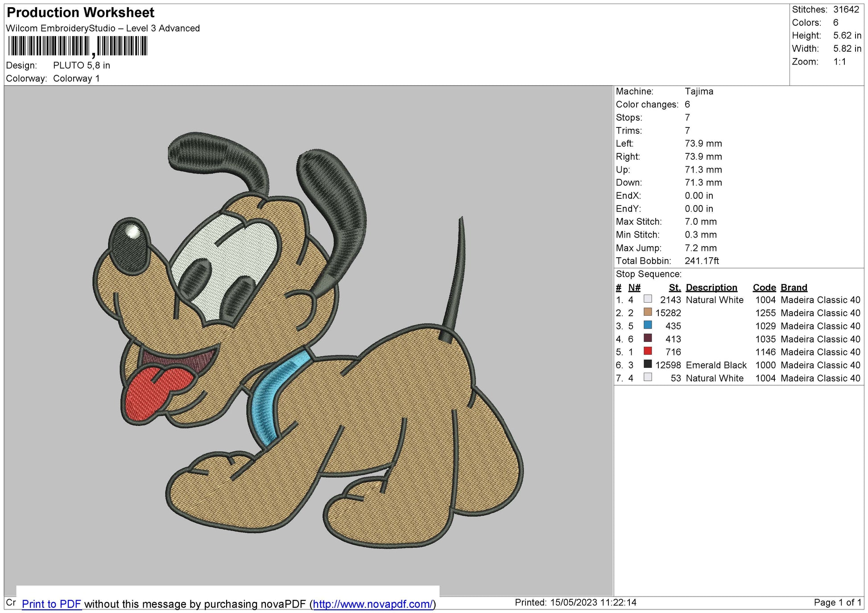Click the N# column header

point(636,288)
